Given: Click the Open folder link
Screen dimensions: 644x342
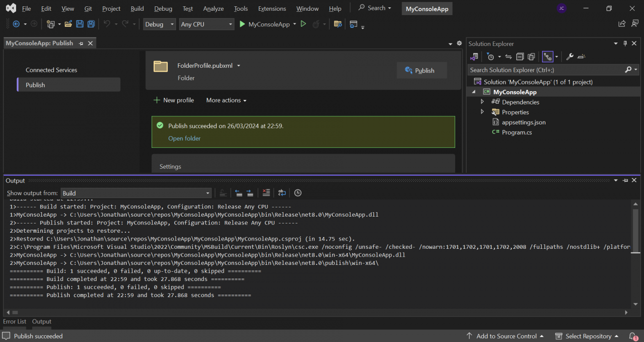Looking at the screenshot, I should (x=184, y=138).
